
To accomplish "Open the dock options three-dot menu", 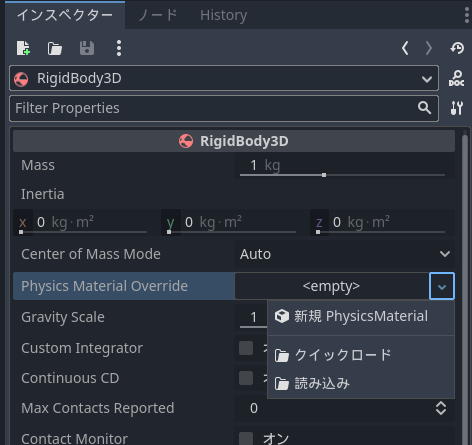I will (x=467, y=15).
